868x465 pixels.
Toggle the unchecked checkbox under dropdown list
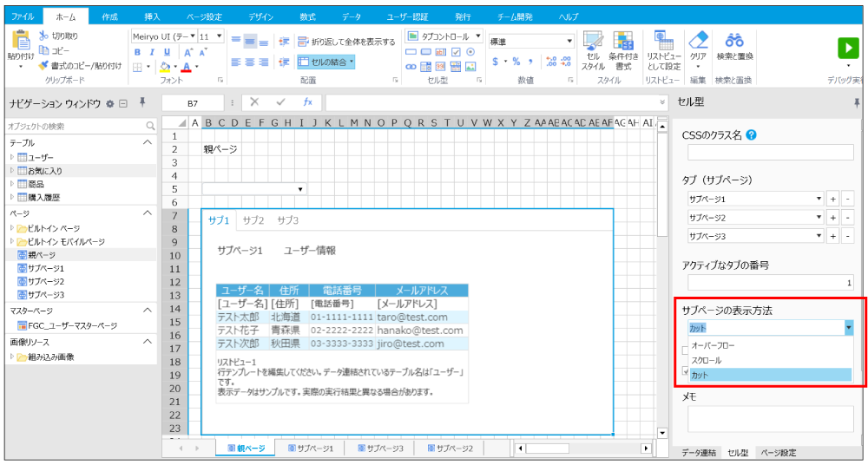686,349
